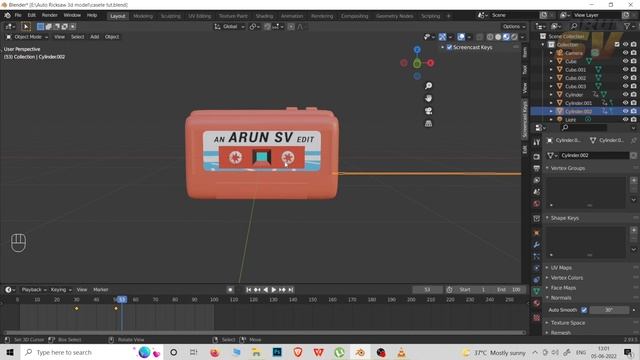640x360 pixels.
Task: Click the zoom magnifier icon in the viewport
Action: [x=428, y=86]
